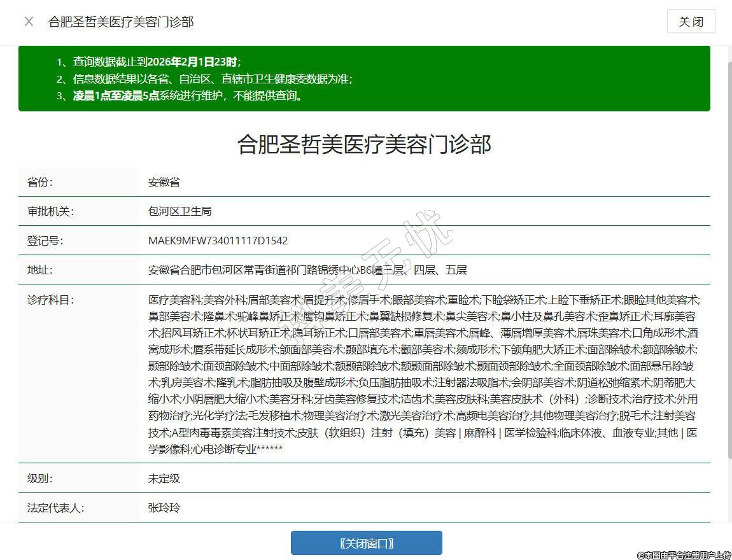Select the 登记号 row label
Viewport: 732px width, 560px height.
pyautogui.click(x=45, y=241)
